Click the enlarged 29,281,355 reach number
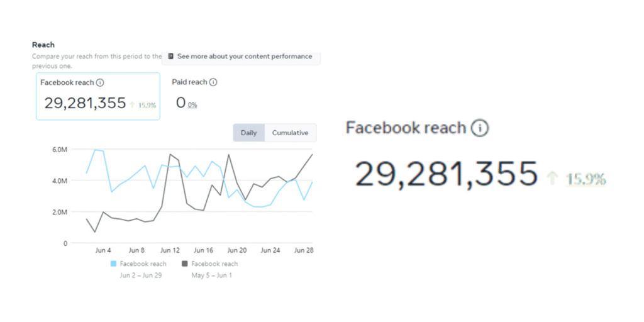Image resolution: width=644 pixels, height=322 pixels. click(x=447, y=174)
